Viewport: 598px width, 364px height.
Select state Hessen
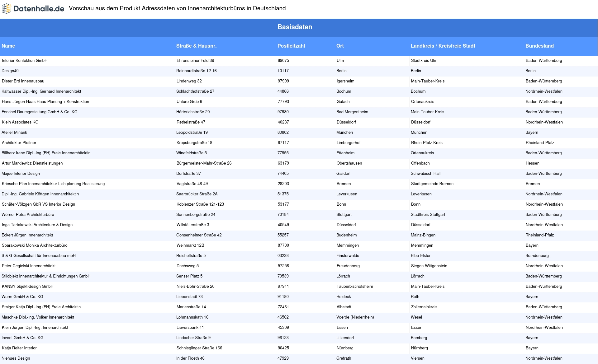pyautogui.click(x=533, y=163)
